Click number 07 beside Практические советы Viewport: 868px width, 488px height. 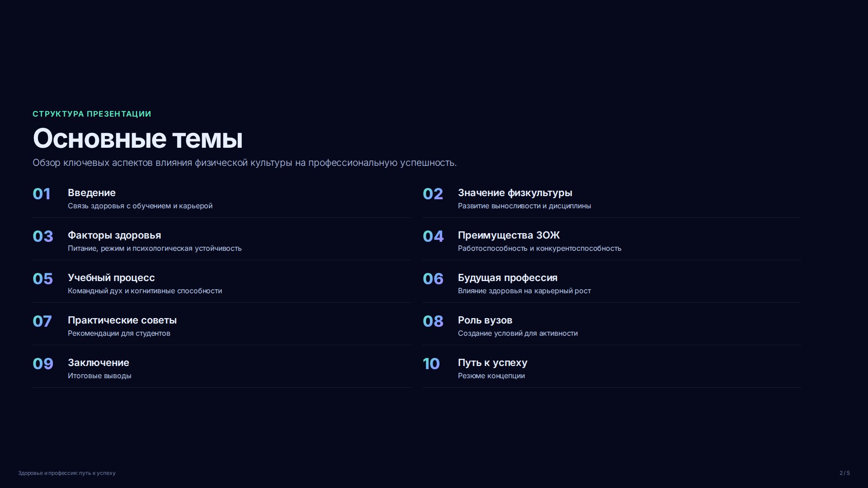pyautogui.click(x=42, y=321)
